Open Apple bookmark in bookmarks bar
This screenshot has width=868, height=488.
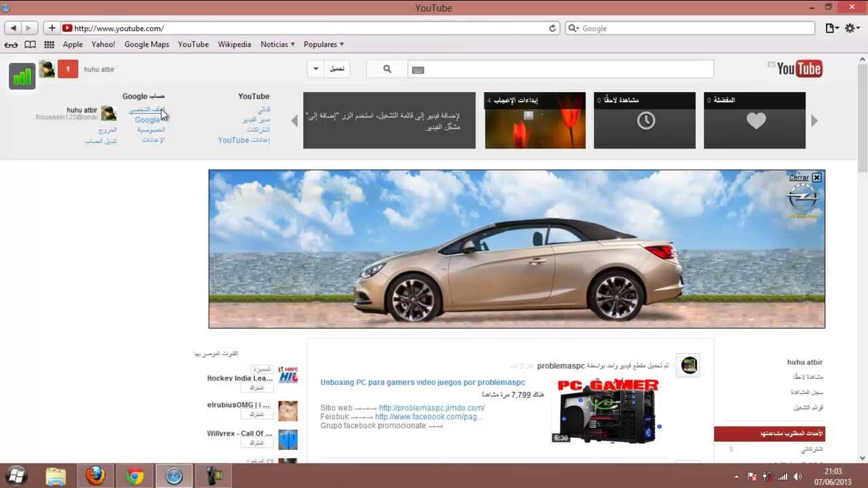click(73, 45)
